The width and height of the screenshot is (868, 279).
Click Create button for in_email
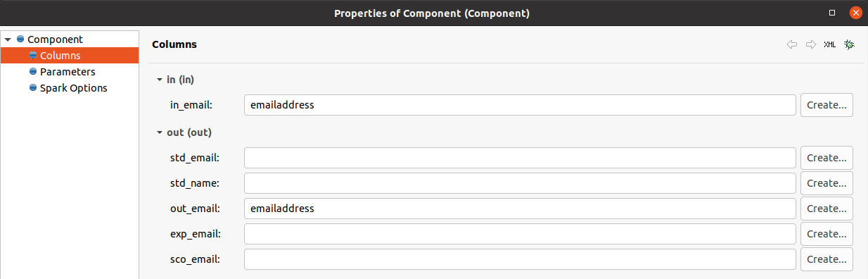tap(826, 105)
